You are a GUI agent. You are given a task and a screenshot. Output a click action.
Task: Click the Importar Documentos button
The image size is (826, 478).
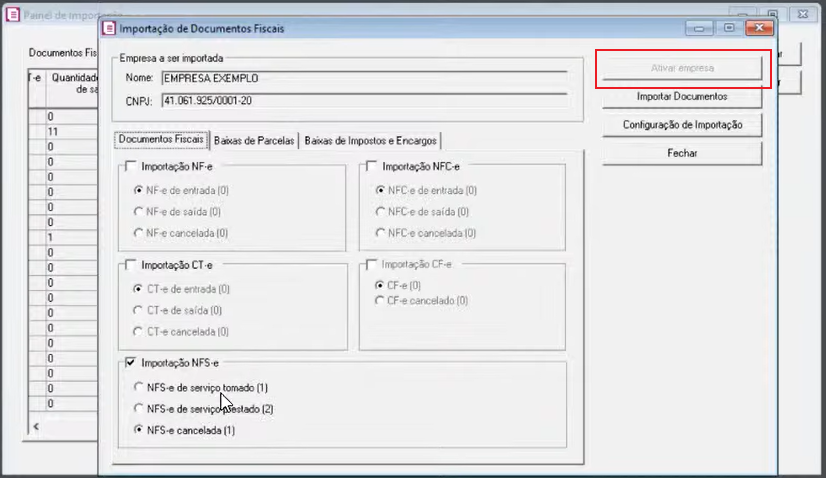point(681,97)
